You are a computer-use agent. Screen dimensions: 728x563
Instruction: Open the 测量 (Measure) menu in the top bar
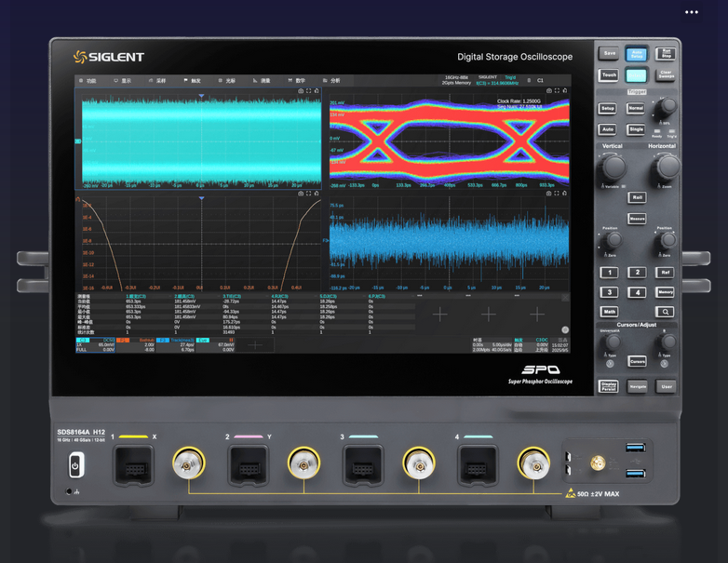pyautogui.click(x=263, y=81)
